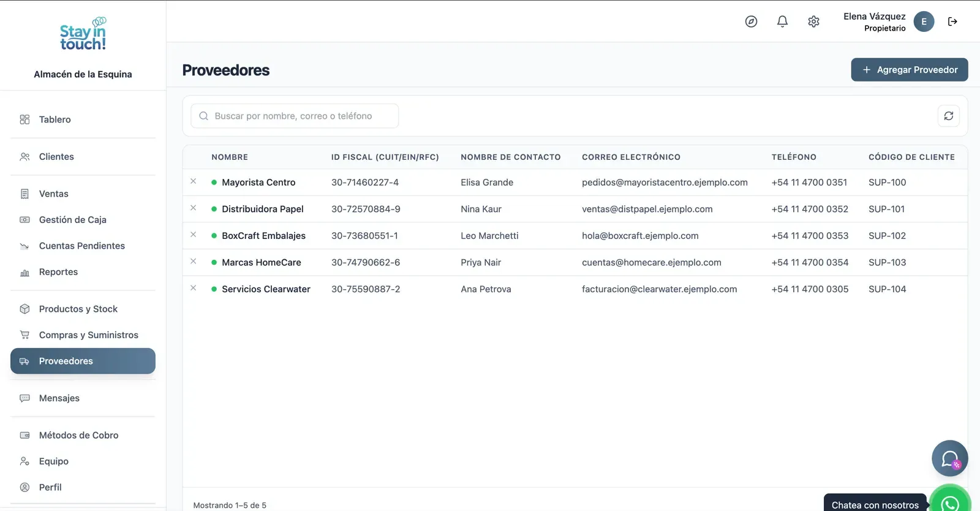980x511 pixels.
Task: Open settings gear in header
Action: coord(813,21)
